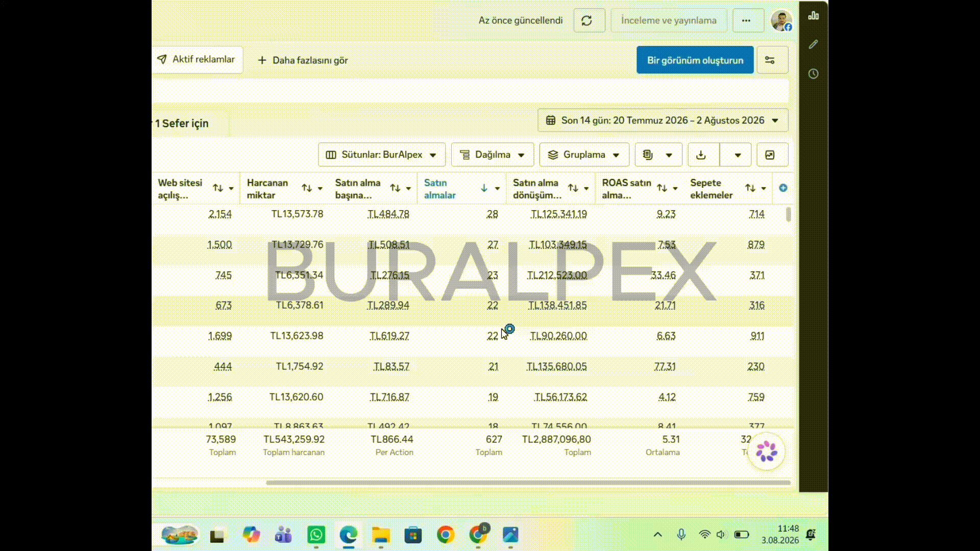Open the Meta AI assistant floating icon
980x551 pixels.
click(x=766, y=452)
